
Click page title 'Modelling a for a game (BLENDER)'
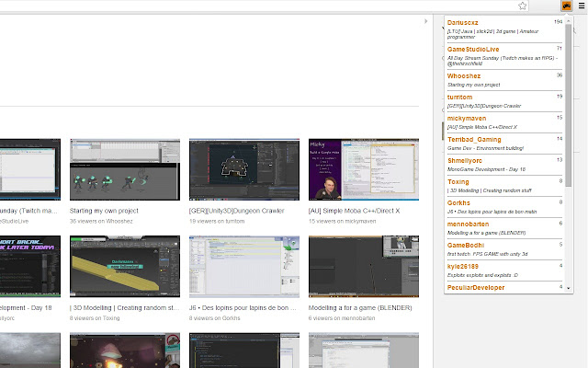360,308
